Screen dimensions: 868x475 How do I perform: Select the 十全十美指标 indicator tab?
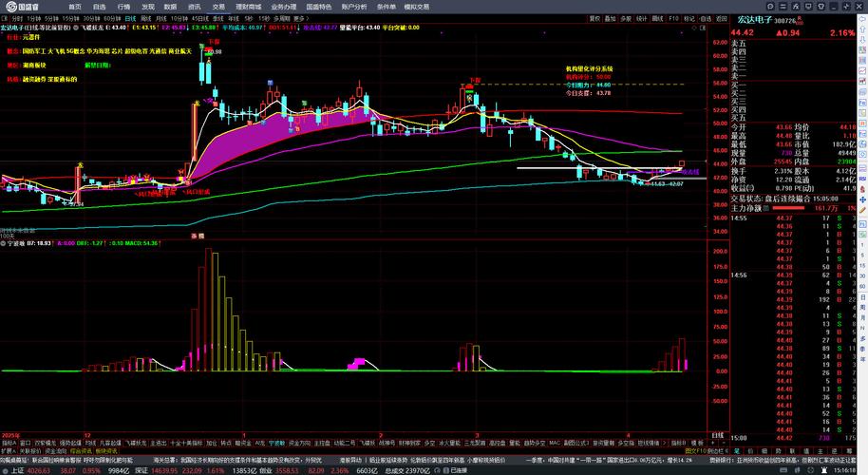tap(186, 443)
